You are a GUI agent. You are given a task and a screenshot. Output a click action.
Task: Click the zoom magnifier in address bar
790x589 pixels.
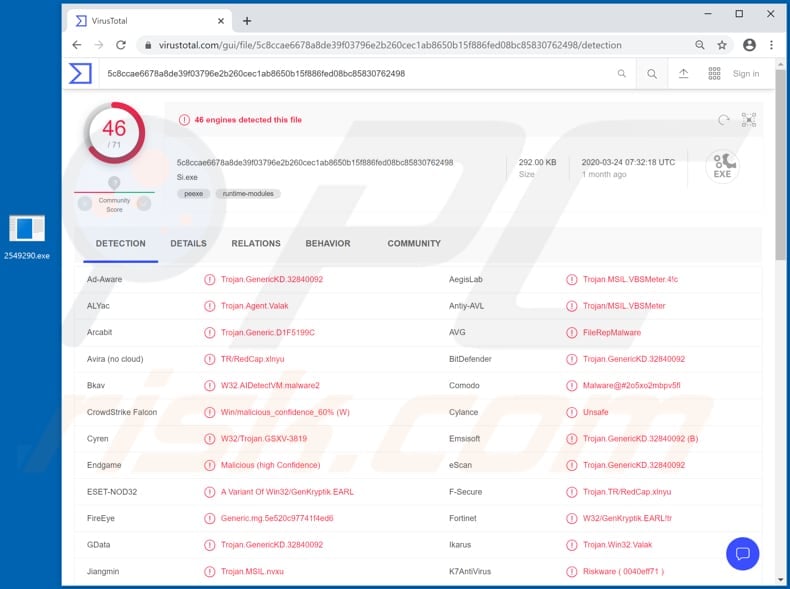(700, 45)
